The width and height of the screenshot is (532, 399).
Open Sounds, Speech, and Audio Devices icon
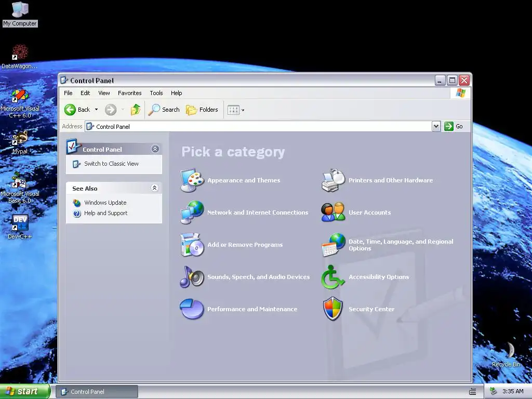[192, 277]
